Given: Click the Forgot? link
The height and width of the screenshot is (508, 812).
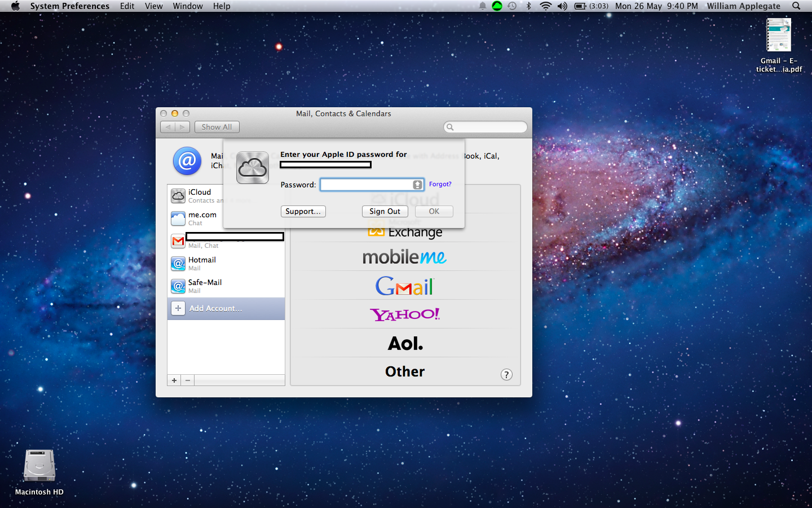Looking at the screenshot, I should [440, 184].
